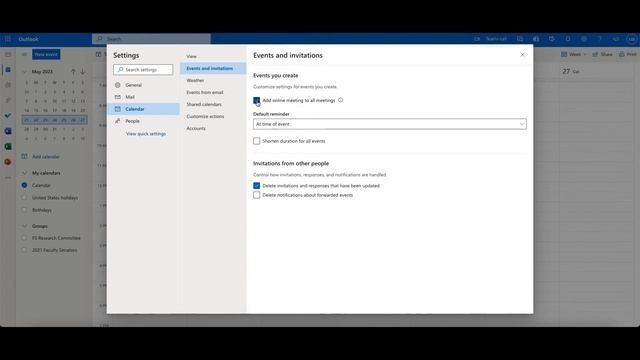Close the Settings dialog

tap(522, 55)
